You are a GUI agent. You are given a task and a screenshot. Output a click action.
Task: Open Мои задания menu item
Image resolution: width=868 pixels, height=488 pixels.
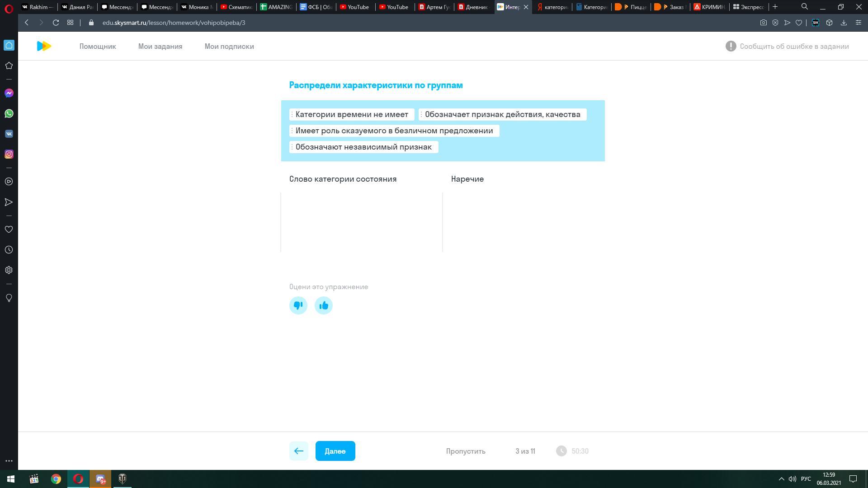160,46
